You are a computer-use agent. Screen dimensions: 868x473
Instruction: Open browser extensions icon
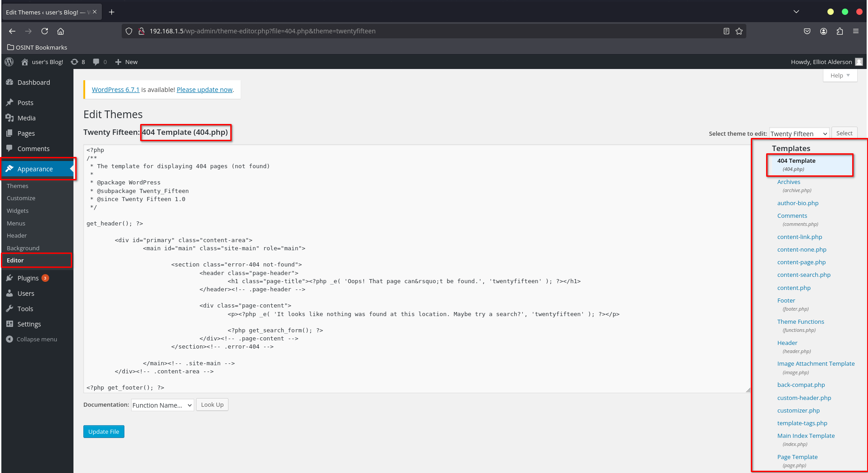(x=840, y=31)
